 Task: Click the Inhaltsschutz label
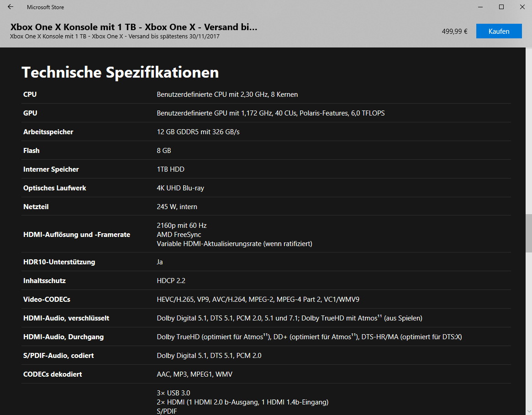44,281
